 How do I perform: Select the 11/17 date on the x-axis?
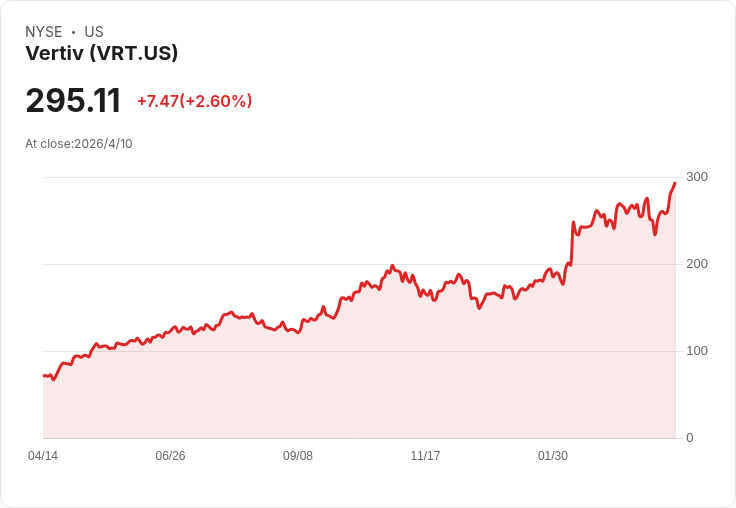click(425, 456)
